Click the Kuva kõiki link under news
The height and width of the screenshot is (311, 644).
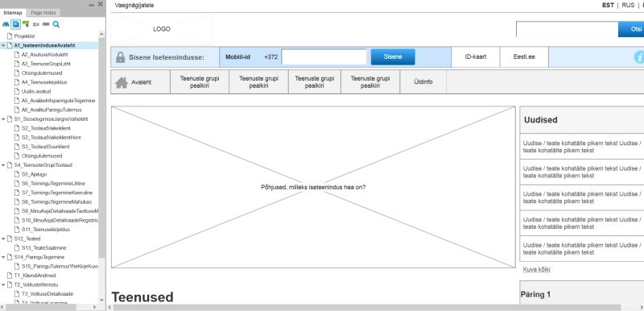tap(536, 269)
